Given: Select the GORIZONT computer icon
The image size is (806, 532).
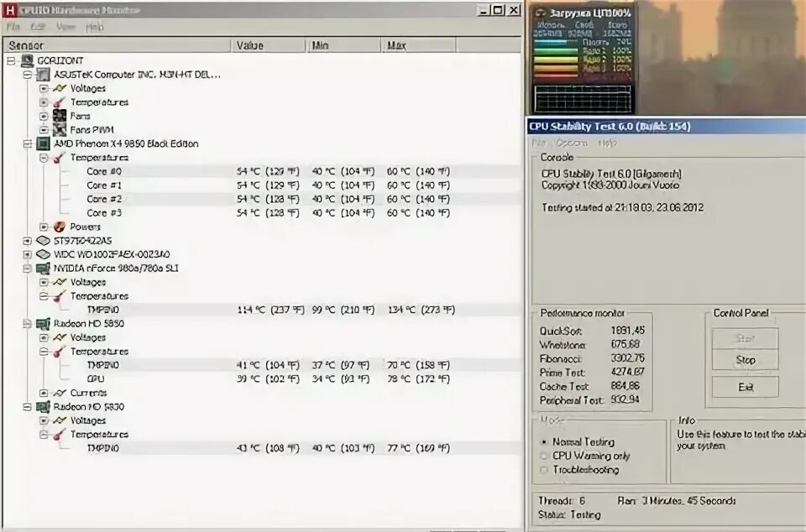Looking at the screenshot, I should pos(27,60).
